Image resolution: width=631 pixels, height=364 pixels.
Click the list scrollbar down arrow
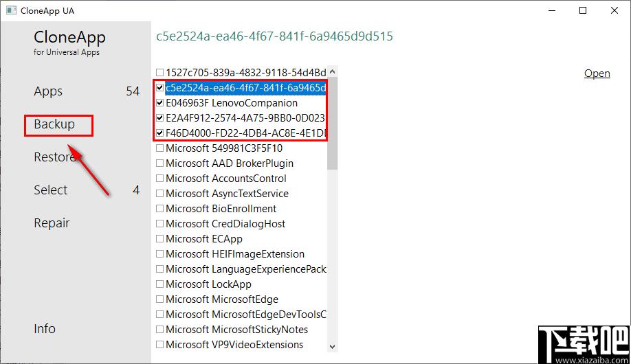[333, 346]
